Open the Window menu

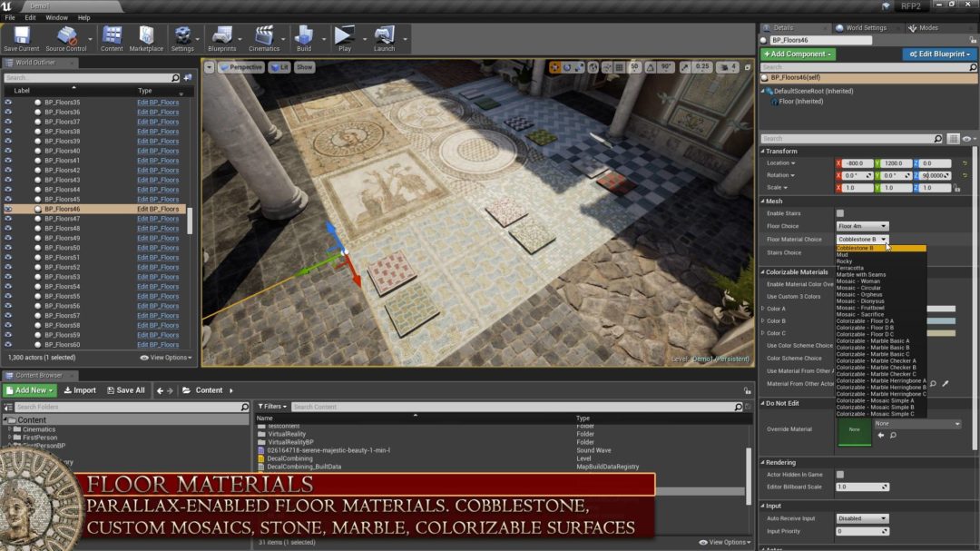pyautogui.click(x=56, y=17)
